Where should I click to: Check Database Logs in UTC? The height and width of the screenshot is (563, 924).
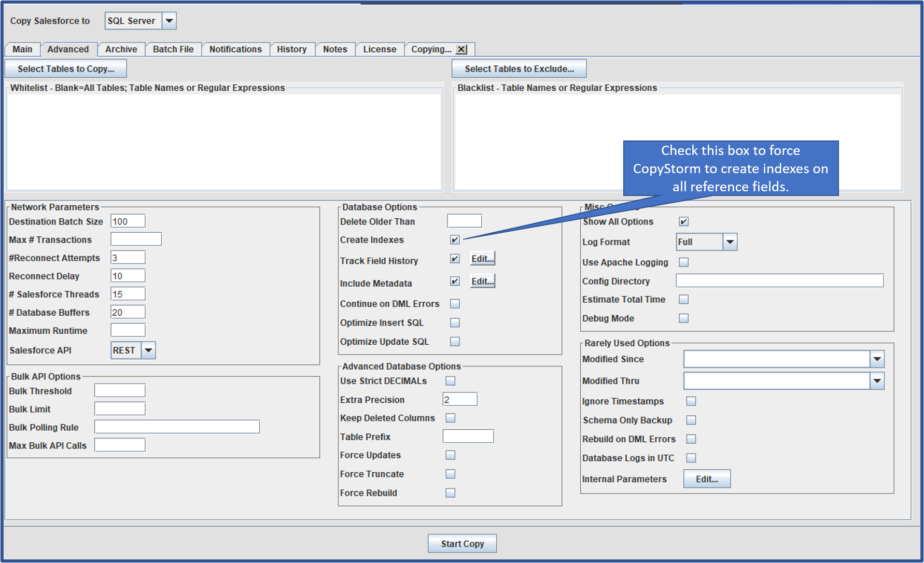[691, 458]
